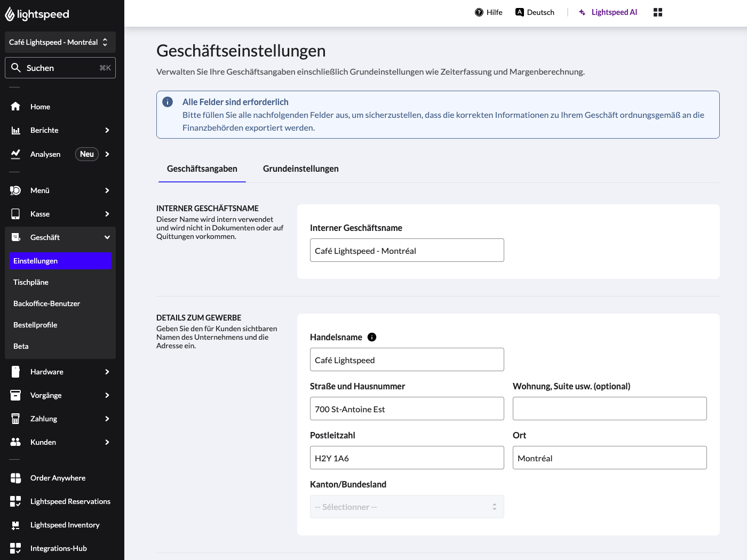Click the Analysen trend line icon
Screen dimensions: 747x560
[x=15, y=154]
